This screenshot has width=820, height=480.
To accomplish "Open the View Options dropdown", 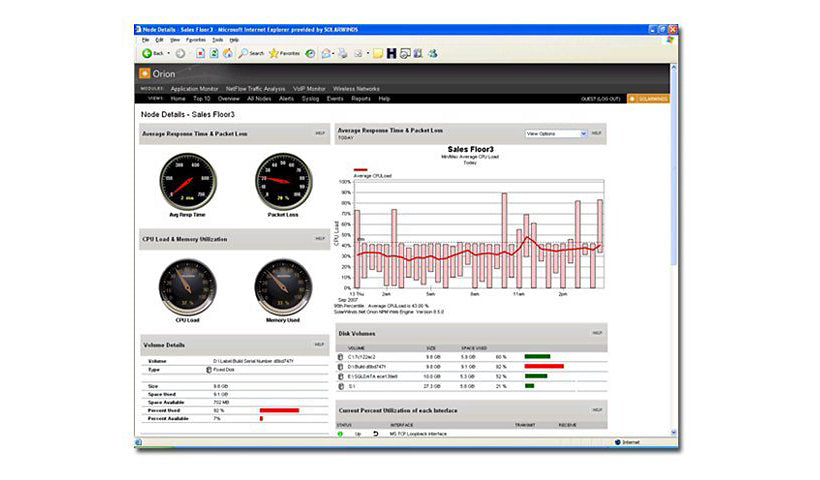I will pos(556,133).
